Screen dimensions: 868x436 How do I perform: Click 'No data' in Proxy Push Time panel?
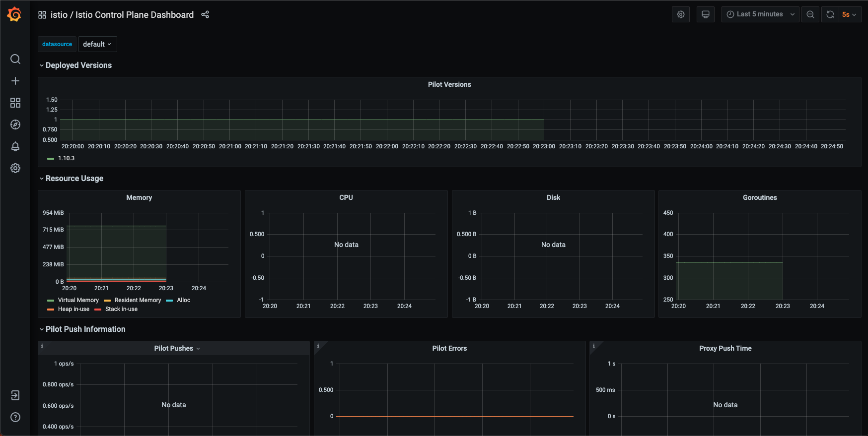(725, 405)
